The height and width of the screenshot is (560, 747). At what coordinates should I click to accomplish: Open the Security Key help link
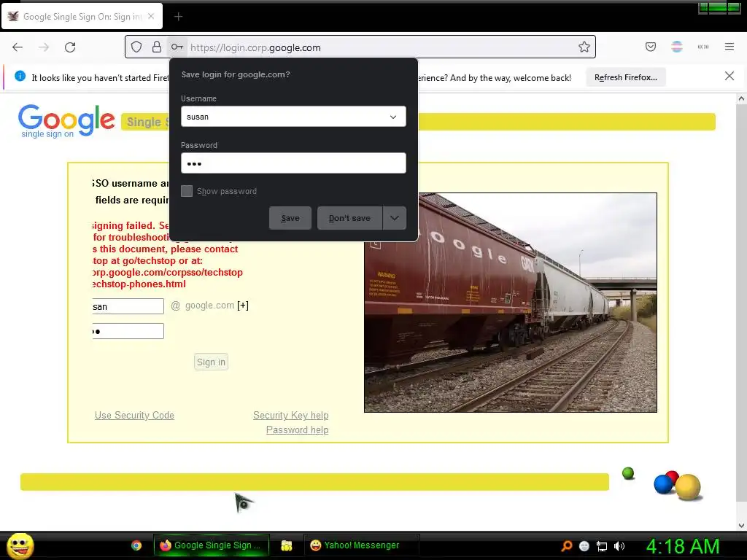[290, 415]
